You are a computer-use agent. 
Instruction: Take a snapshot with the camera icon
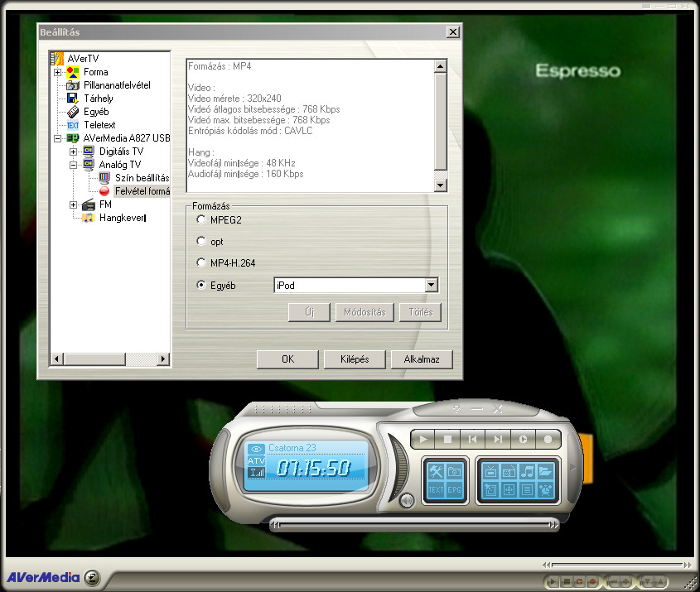(455, 471)
